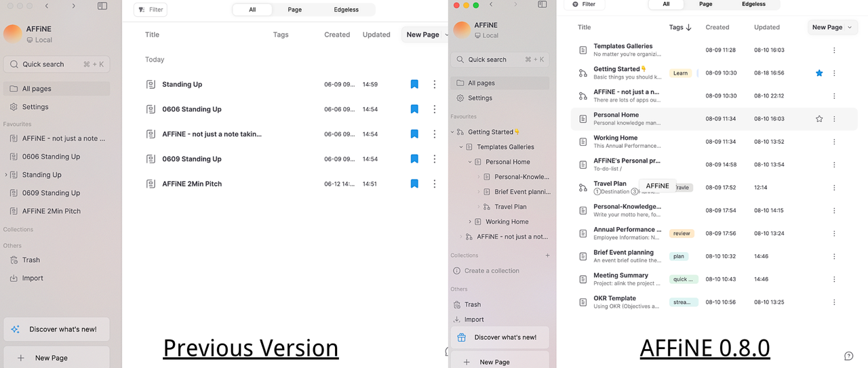Click Trash icon in Previous Version sidebar

click(14, 260)
